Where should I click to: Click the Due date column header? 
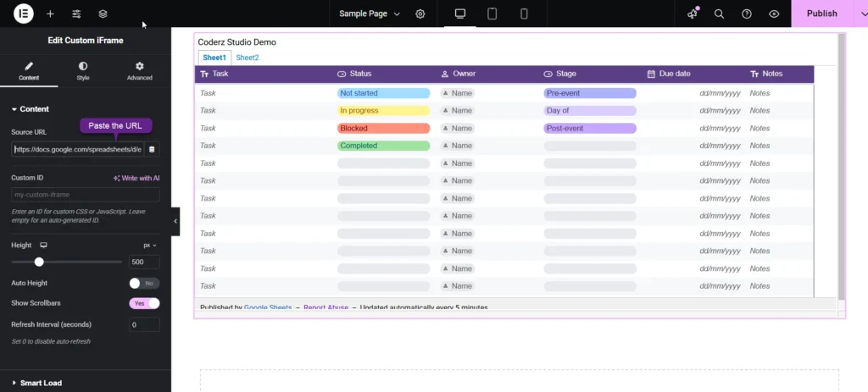point(669,74)
